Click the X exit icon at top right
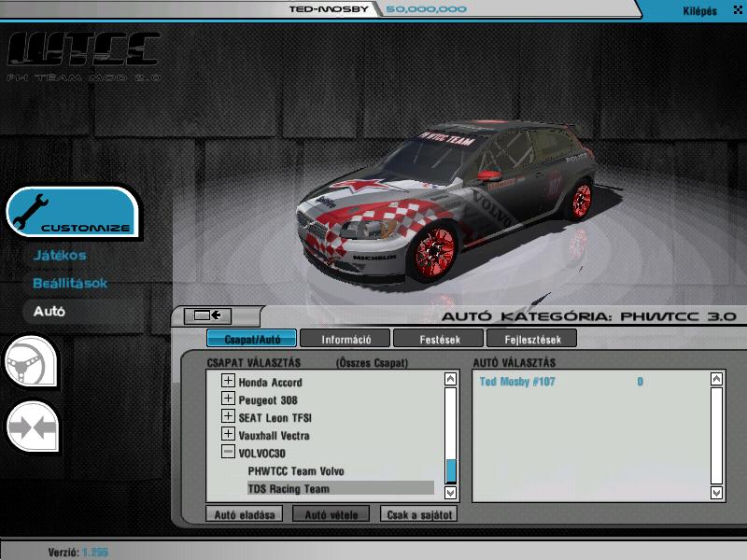The image size is (747, 560). [738, 9]
